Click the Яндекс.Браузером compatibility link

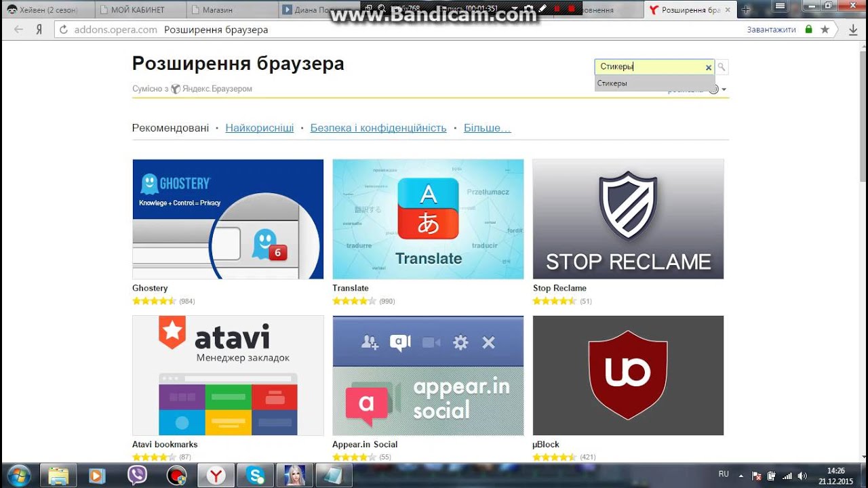click(x=217, y=89)
